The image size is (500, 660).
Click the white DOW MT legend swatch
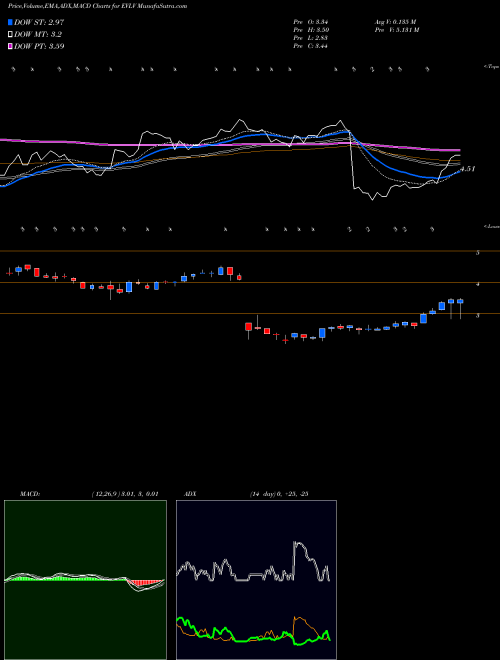pos(10,35)
